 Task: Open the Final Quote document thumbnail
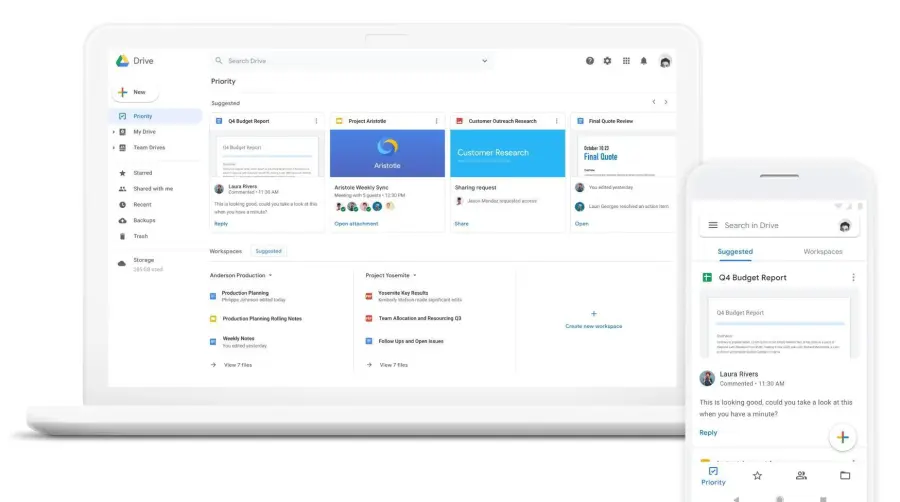pyautogui.click(x=623, y=154)
